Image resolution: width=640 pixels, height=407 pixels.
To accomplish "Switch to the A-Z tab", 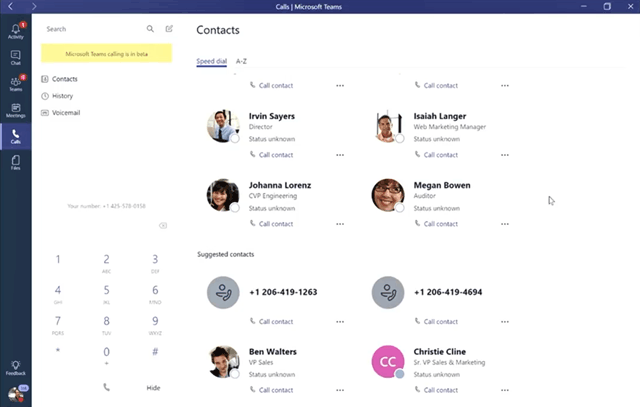I will tap(241, 61).
